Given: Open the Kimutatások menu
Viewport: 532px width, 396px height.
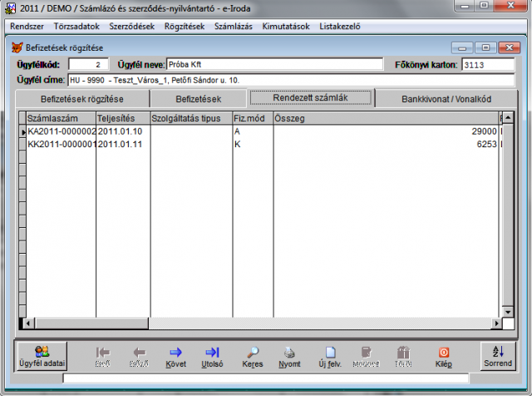Looking at the screenshot, I should click(285, 27).
